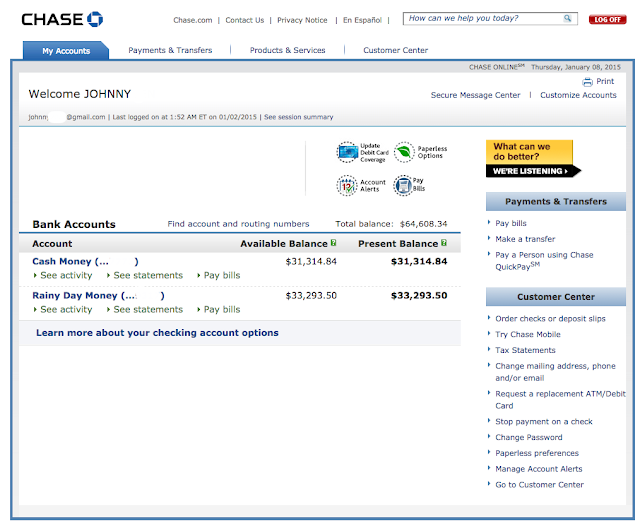Open Pay a Person using Chase QuickPay
Screen dimensions: 640x526
[x=544, y=261]
